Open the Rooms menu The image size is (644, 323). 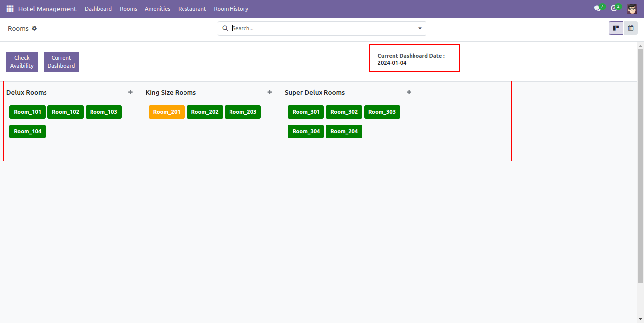[x=128, y=9]
